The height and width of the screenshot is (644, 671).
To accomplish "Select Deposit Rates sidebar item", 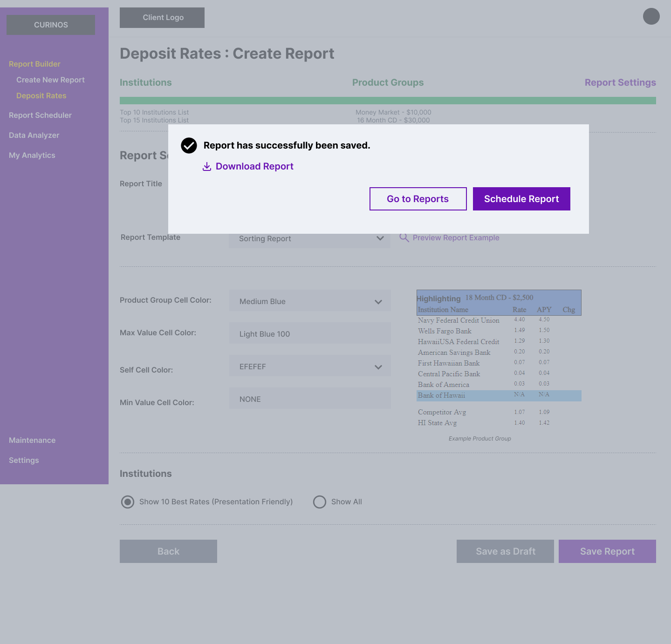I will (x=41, y=95).
